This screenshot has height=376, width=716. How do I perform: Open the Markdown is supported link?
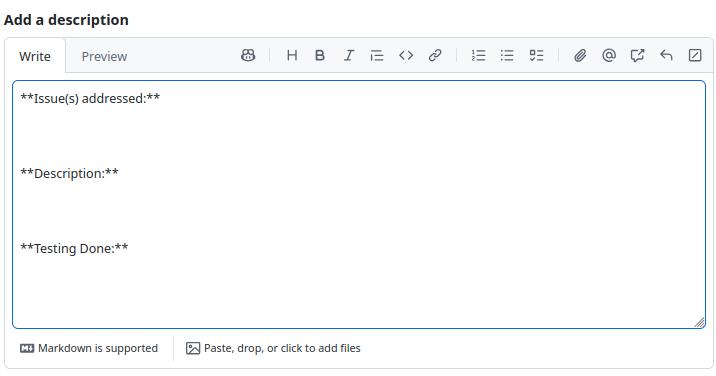89,348
